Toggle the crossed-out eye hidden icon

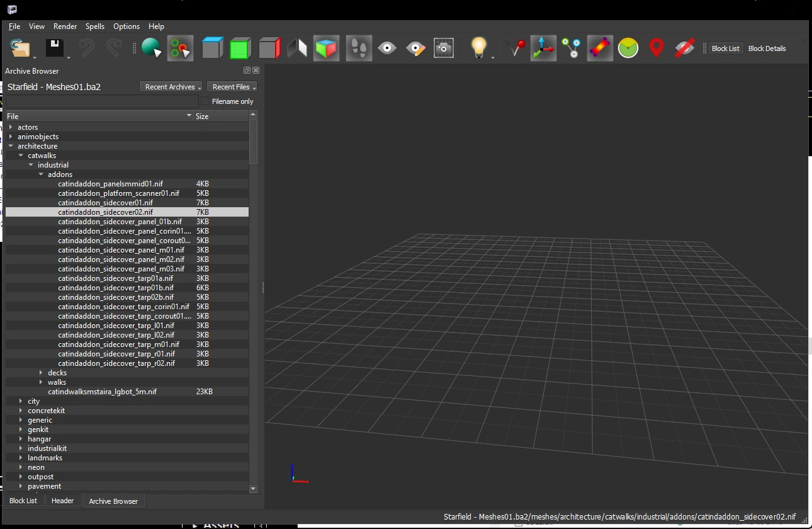tap(685, 48)
